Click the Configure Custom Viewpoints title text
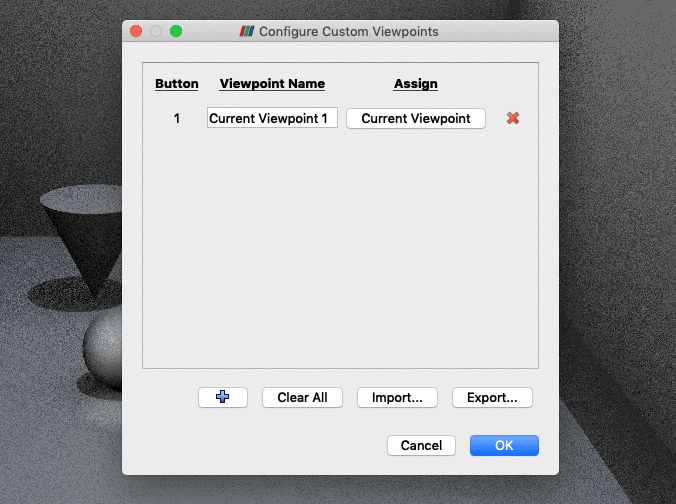 pyautogui.click(x=348, y=31)
